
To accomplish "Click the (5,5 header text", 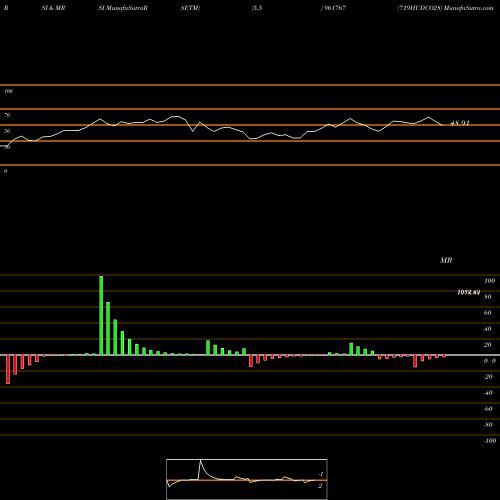I will [x=257, y=8].
